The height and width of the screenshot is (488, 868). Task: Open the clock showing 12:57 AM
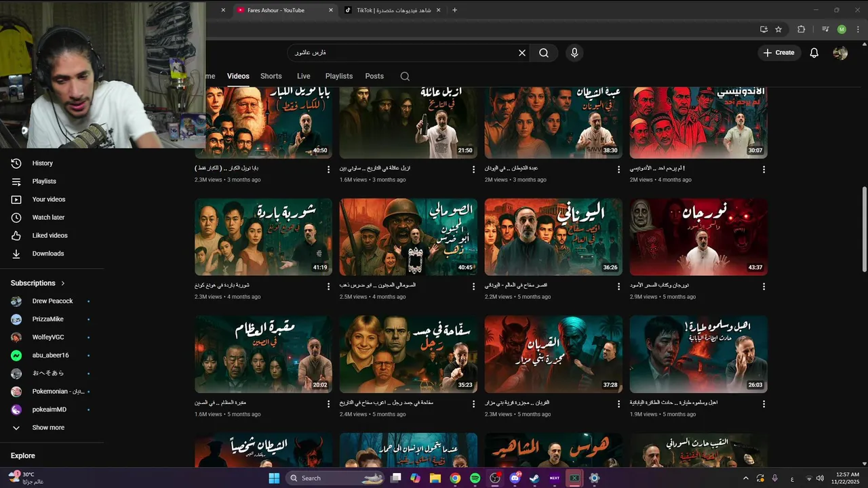(845, 478)
